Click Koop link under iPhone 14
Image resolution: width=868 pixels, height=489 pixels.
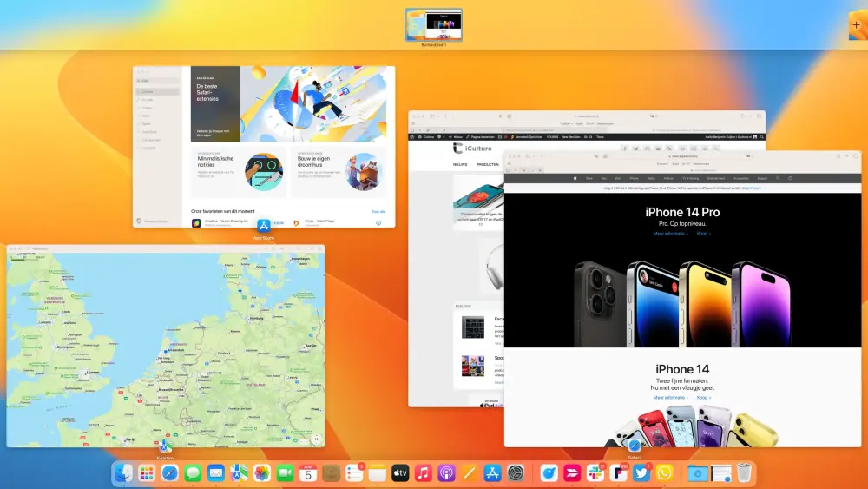click(704, 398)
